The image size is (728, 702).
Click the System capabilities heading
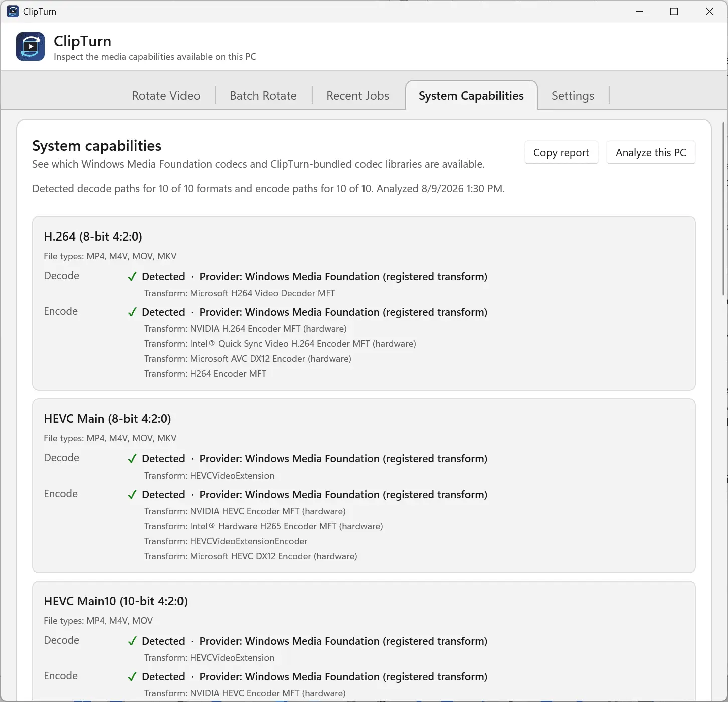(x=97, y=146)
